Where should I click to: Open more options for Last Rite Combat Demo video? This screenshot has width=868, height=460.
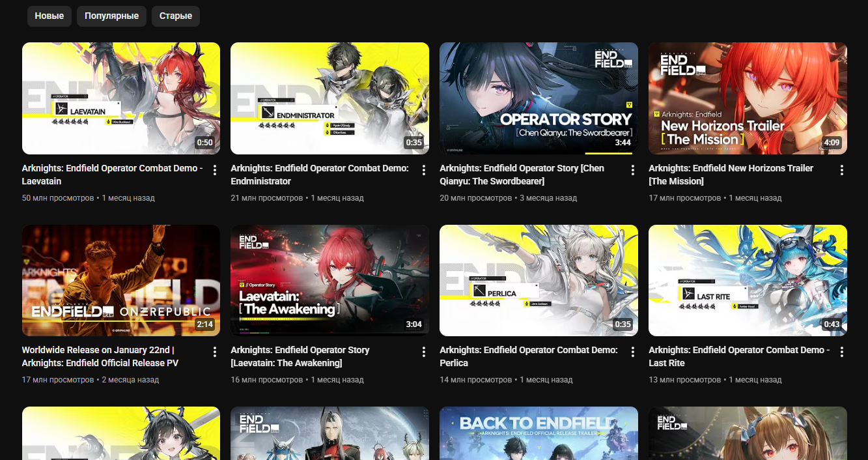[x=842, y=352]
